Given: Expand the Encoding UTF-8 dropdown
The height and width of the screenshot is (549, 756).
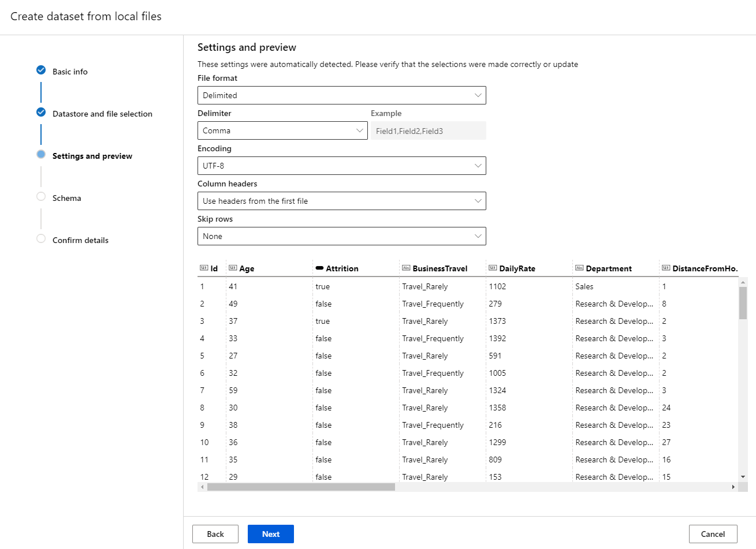Looking at the screenshot, I should (342, 166).
